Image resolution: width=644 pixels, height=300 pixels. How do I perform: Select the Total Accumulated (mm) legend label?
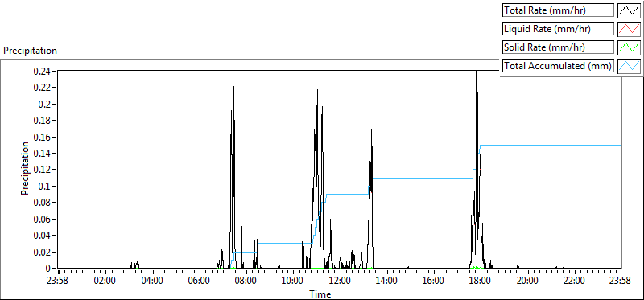coord(557,66)
